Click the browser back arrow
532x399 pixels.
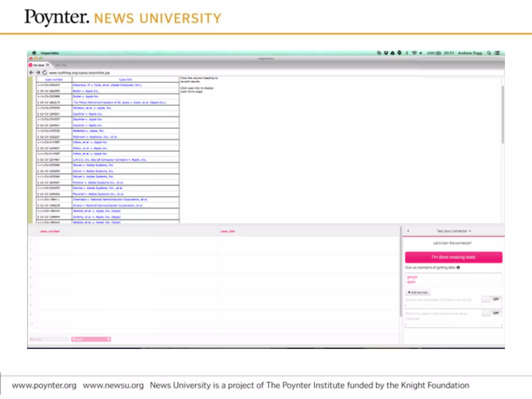click(x=31, y=72)
